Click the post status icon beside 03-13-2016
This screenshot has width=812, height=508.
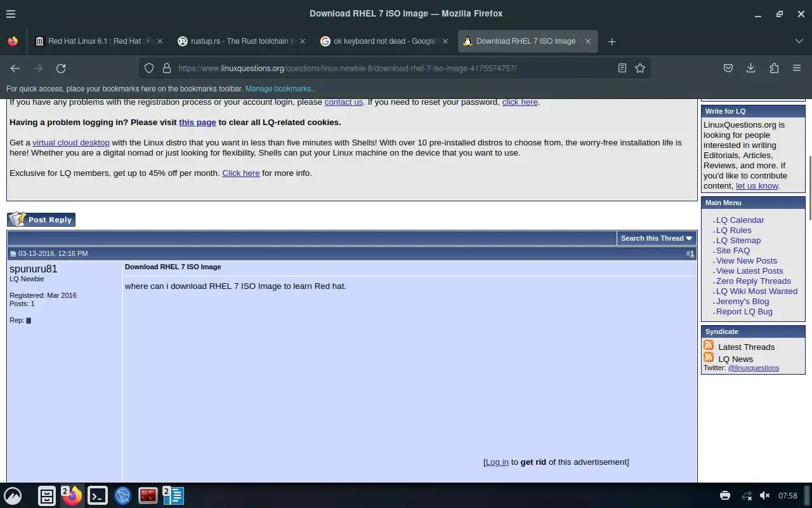tap(13, 254)
